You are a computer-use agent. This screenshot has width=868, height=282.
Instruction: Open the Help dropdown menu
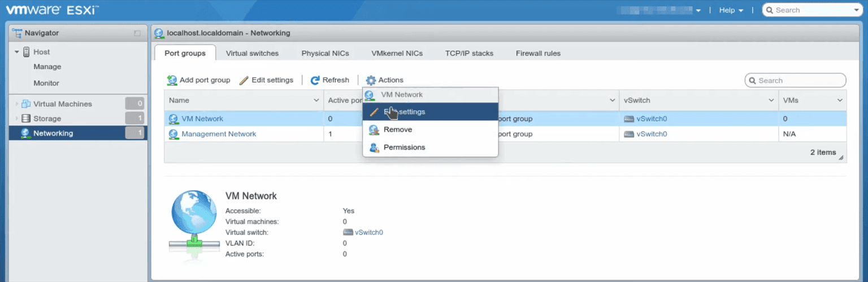pyautogui.click(x=731, y=10)
